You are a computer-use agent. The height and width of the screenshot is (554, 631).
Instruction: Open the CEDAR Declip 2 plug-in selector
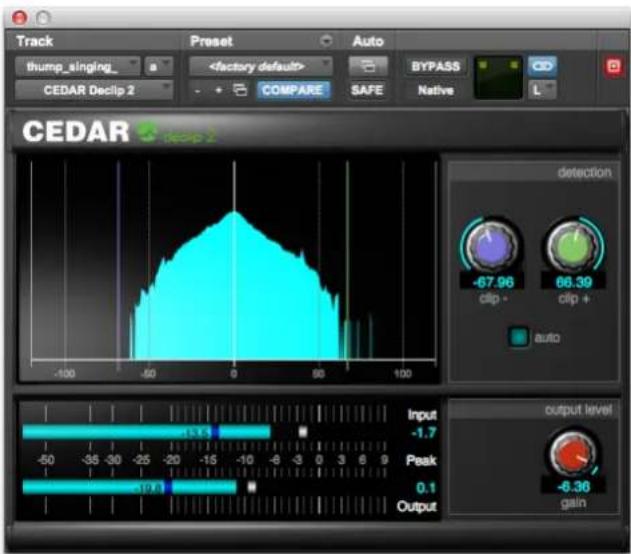[x=94, y=90]
